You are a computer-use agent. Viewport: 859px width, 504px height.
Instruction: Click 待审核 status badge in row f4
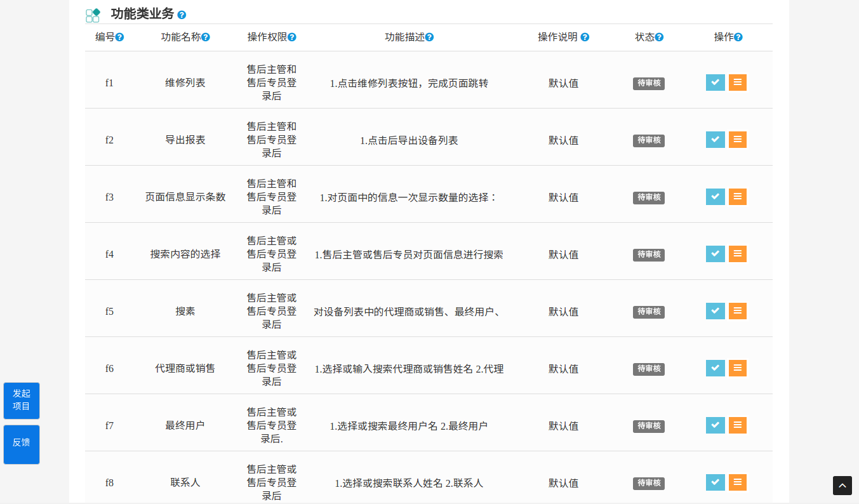click(x=649, y=255)
